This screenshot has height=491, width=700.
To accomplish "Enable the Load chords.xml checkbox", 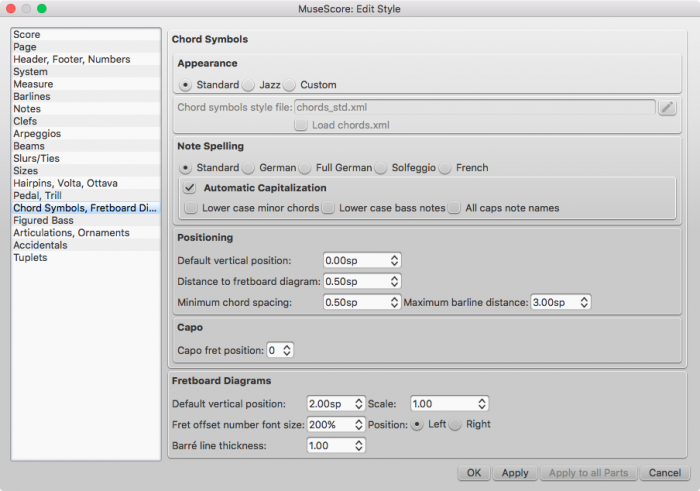I will click(x=301, y=125).
